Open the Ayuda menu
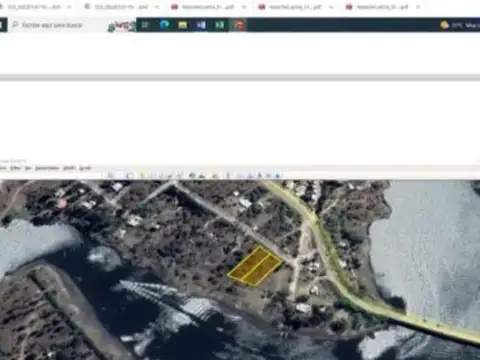This screenshot has width=480, height=360. click(x=85, y=168)
